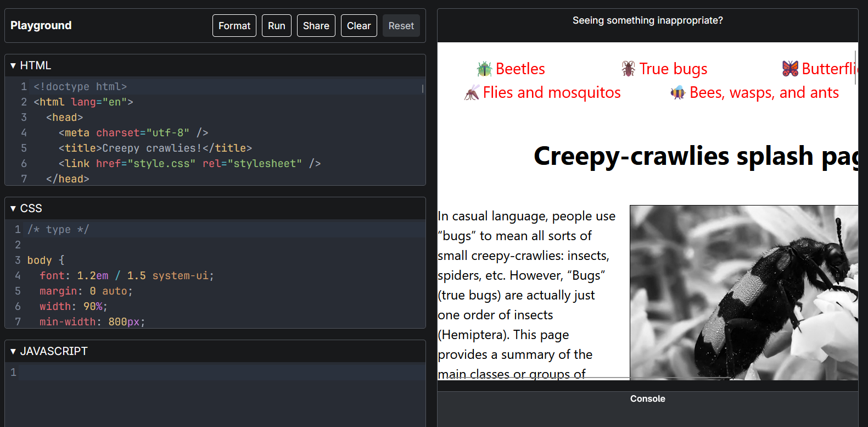The height and width of the screenshot is (427, 868).
Task: Click the butterfly icon in navigation
Action: (790, 69)
